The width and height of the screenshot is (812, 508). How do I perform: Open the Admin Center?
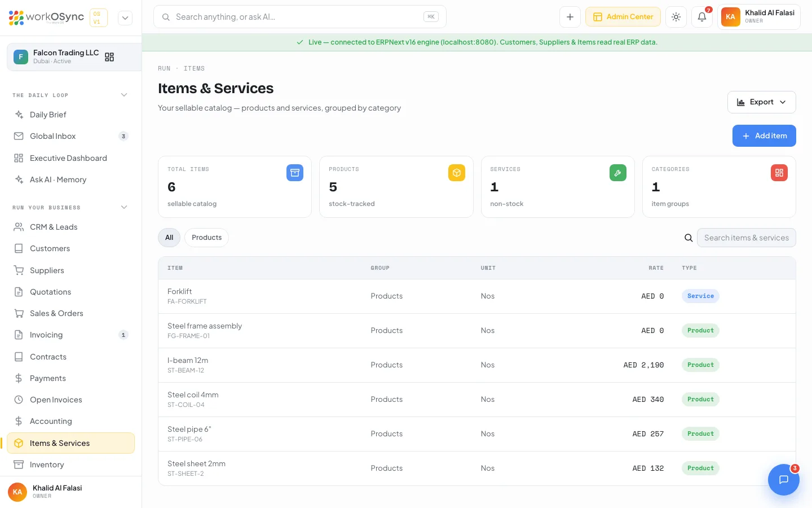pos(623,17)
